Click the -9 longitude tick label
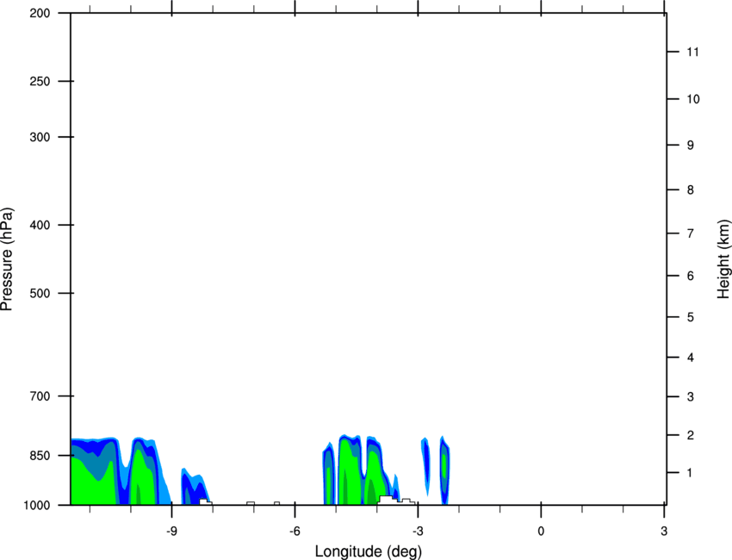Screen dimensions: 732x560 tap(171, 531)
